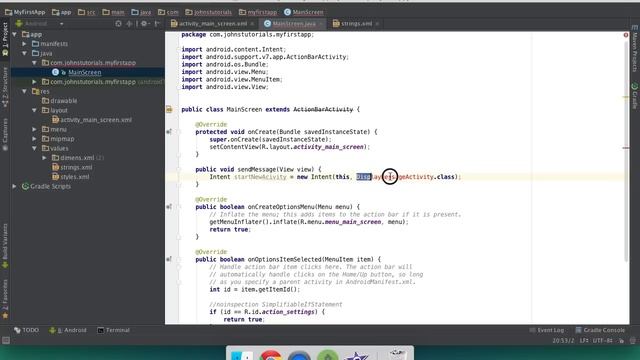Click the override gutter icon next to onCreateOptionsMenu
This screenshot has height=360, width=640.
pyautogui.click(x=169, y=207)
